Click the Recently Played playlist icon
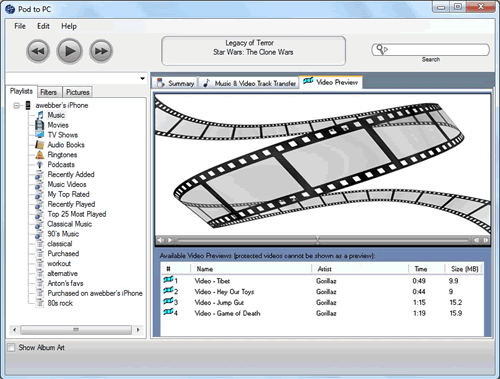 [39, 204]
